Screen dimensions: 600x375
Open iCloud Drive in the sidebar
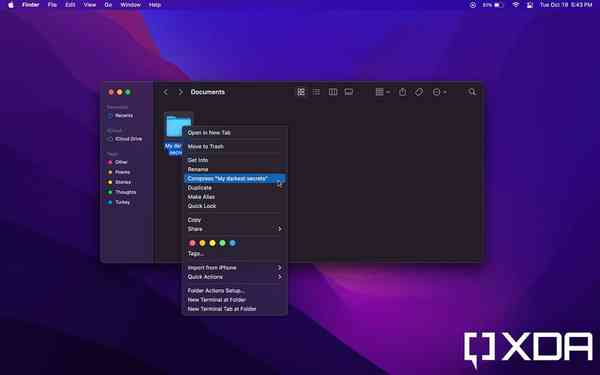[x=125, y=139]
